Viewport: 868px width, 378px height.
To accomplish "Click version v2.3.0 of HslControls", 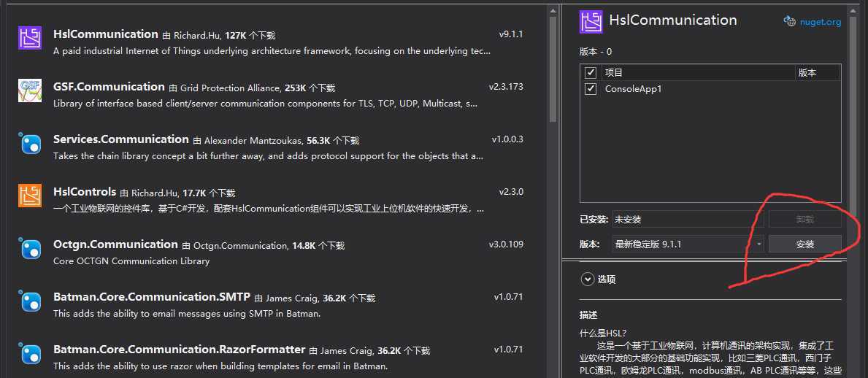I will pyautogui.click(x=511, y=191).
